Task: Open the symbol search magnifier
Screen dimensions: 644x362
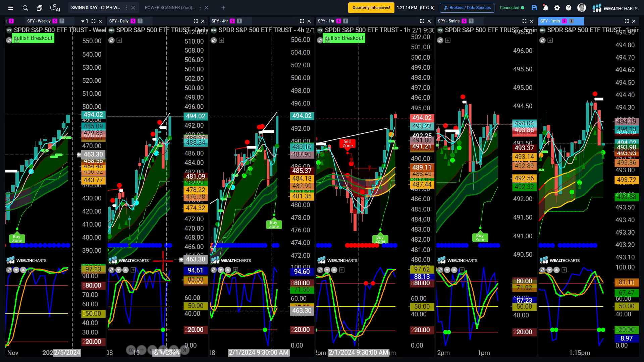Action: [x=25, y=8]
